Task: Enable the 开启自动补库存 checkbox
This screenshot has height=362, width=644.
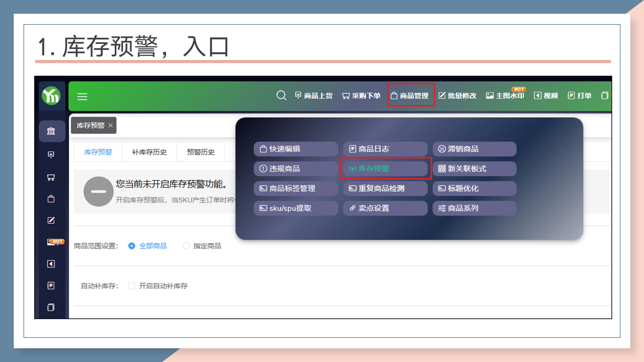Action: click(132, 286)
